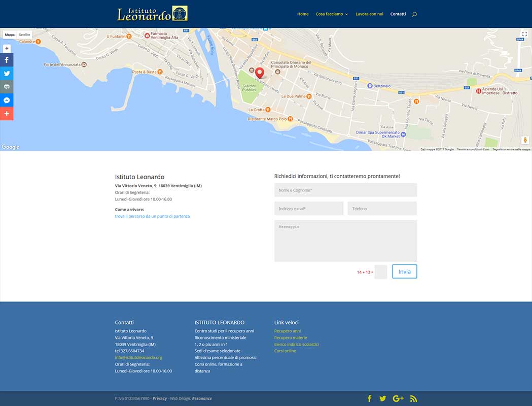Screen dimensions: 532x406
Task: Focus the captcha answer box
Action: pyautogui.click(x=381, y=272)
